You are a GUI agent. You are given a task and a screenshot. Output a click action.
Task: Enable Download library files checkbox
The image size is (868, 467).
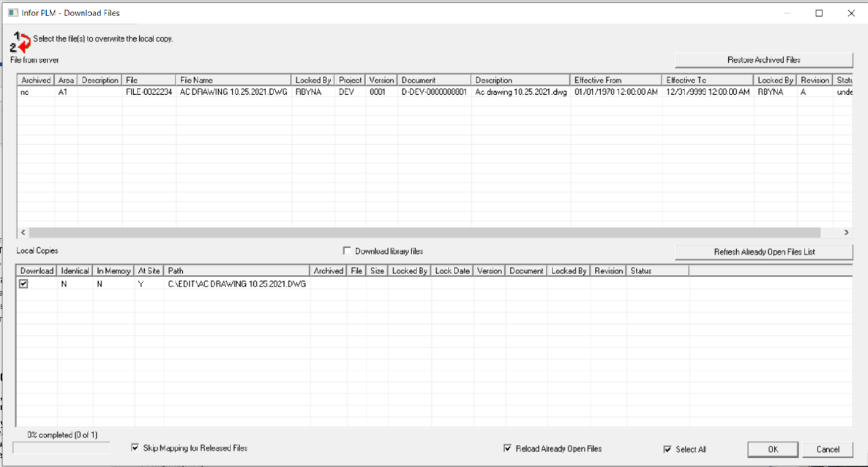click(x=347, y=251)
